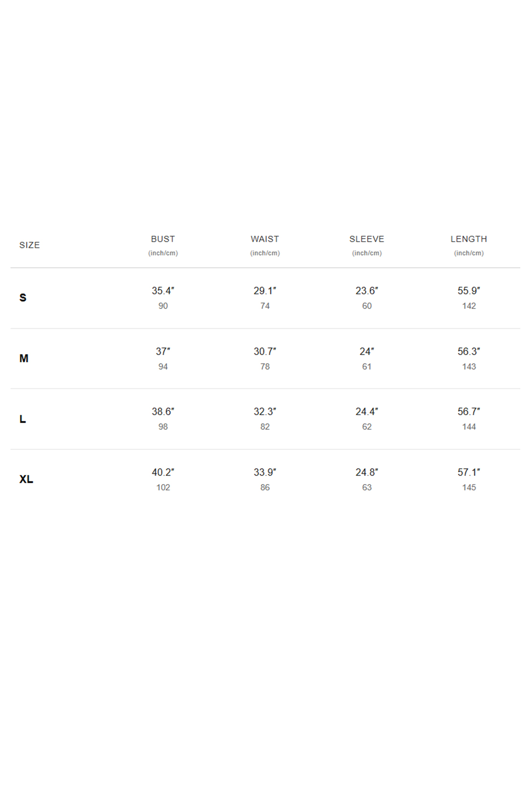
Task: Select the WAIST column header
Action: tap(265, 239)
